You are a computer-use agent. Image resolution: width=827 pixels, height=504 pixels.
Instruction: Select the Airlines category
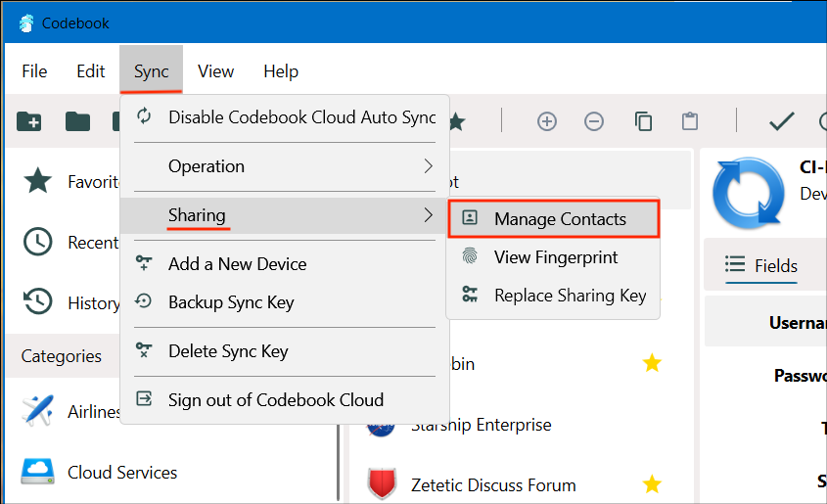64,411
